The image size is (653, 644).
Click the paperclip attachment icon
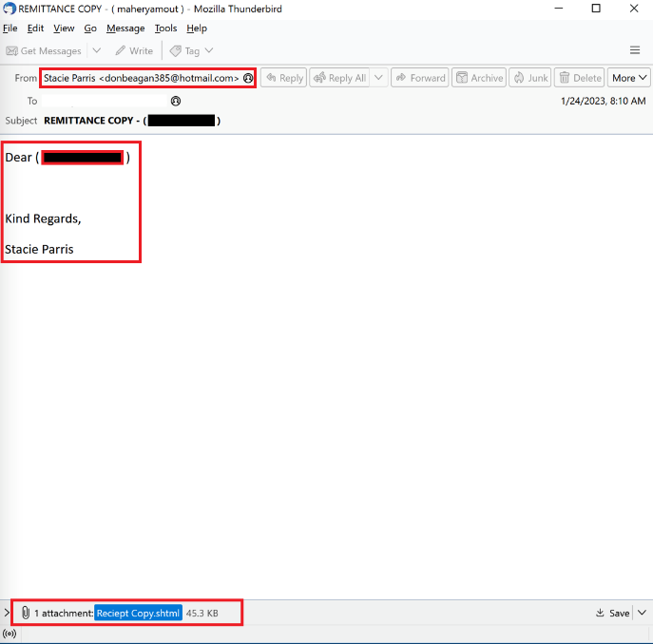pyautogui.click(x=26, y=613)
